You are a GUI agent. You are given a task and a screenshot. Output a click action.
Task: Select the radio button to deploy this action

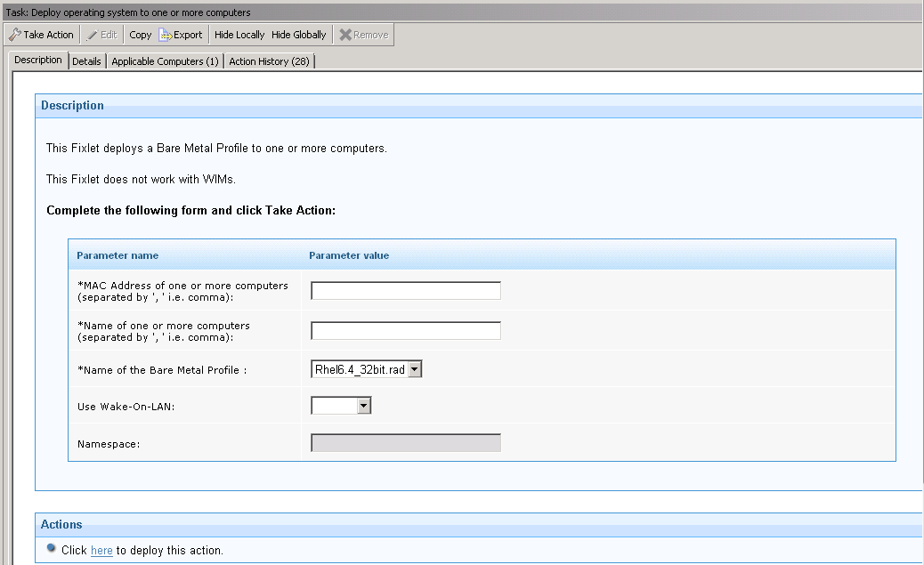coord(51,549)
